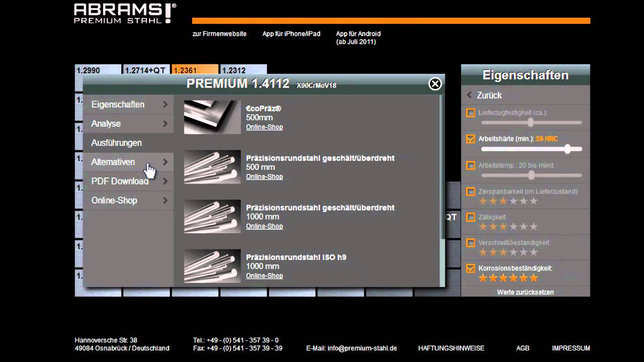Click the Arbeitstemp. slider handle
The image size is (644, 362).
(530, 175)
